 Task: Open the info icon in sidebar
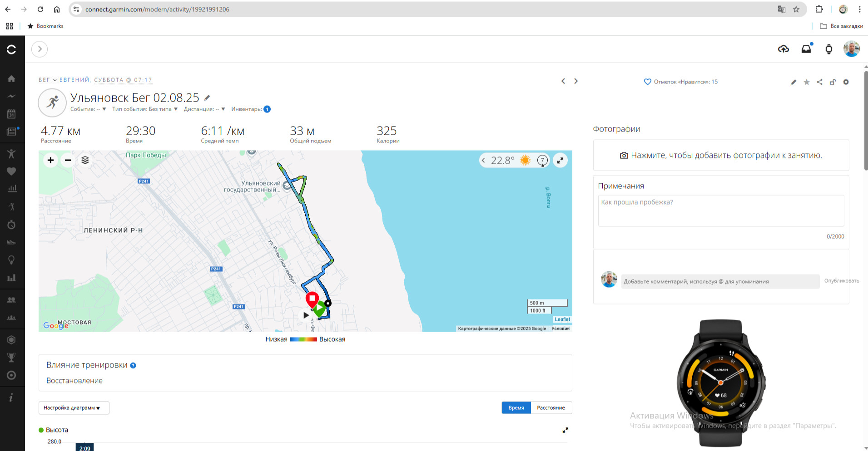(x=11, y=397)
